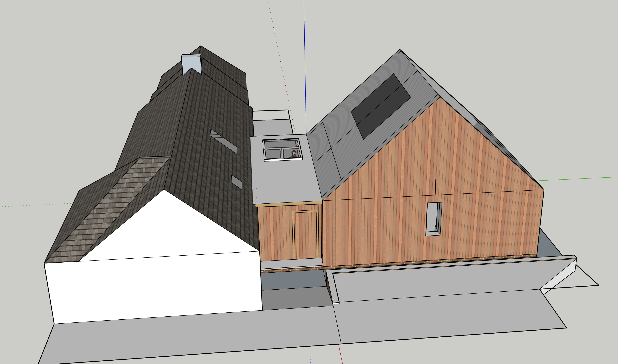Select the long rooflight slot on dark roof

click(223, 141)
